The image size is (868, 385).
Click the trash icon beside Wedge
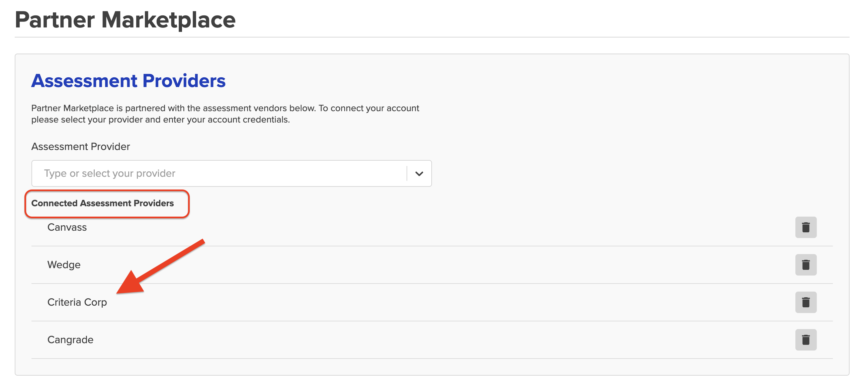[x=805, y=264]
